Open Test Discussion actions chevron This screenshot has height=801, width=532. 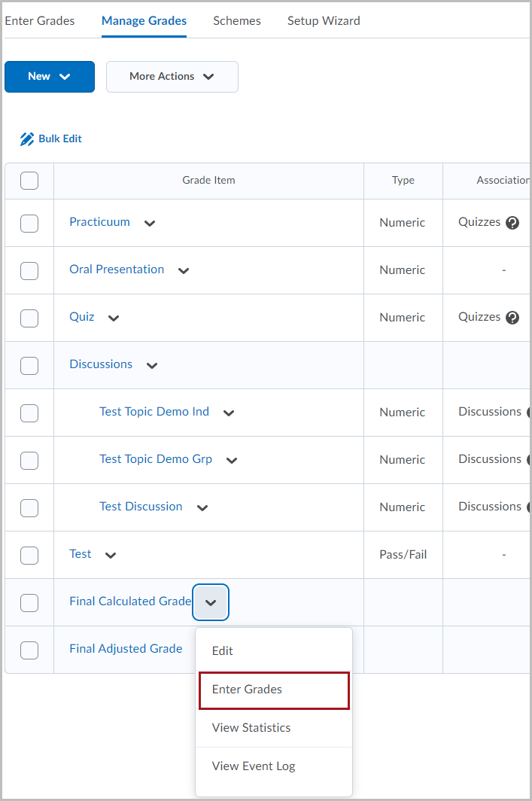[202, 507]
